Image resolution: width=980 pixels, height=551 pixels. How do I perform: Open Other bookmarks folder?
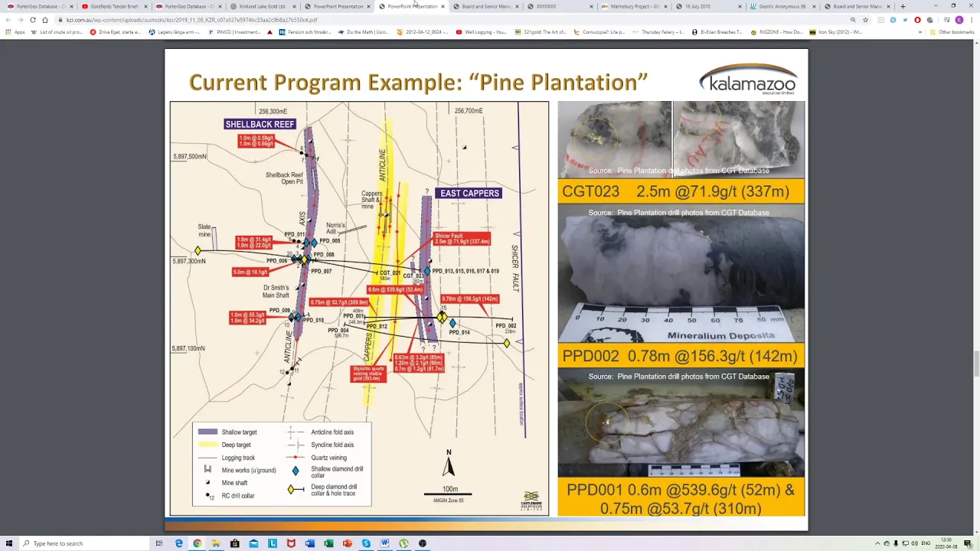click(x=952, y=32)
